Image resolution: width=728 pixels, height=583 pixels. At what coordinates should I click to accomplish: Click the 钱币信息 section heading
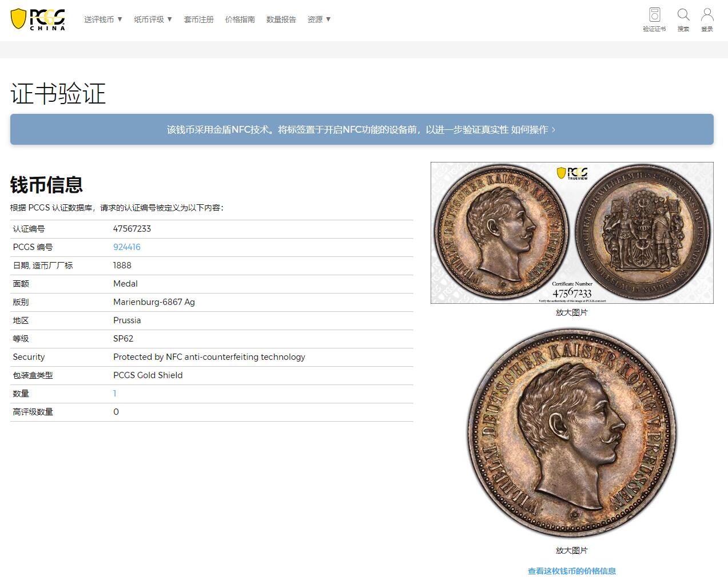coord(46,185)
